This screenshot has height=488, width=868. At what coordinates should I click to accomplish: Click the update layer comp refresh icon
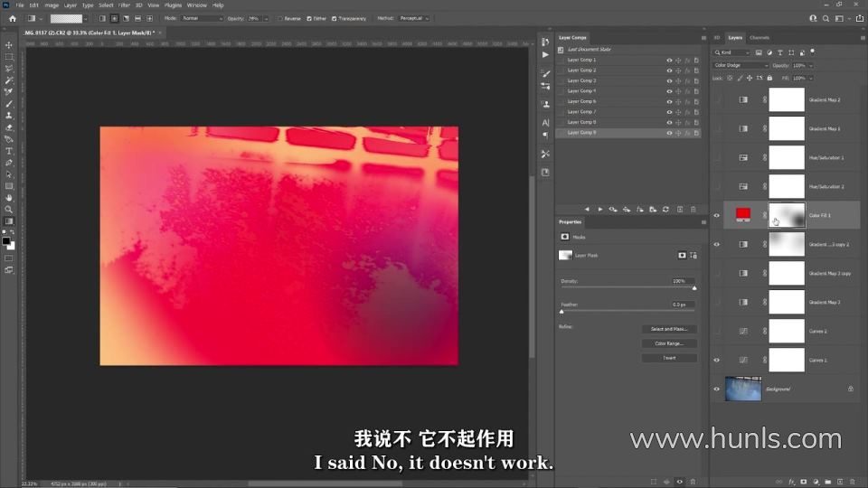tap(666, 209)
